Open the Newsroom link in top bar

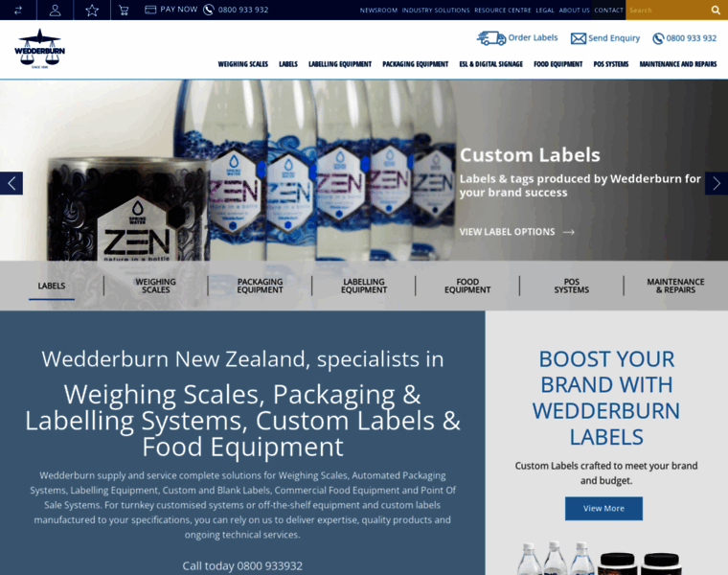[378, 11]
